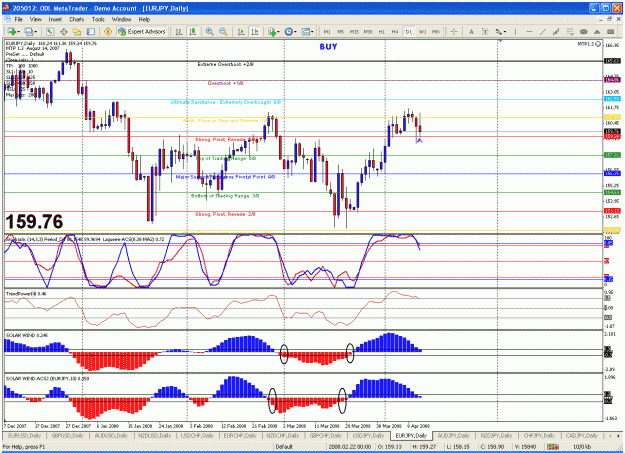Switch to the USDJPY,Daily chart tab

tap(369, 435)
